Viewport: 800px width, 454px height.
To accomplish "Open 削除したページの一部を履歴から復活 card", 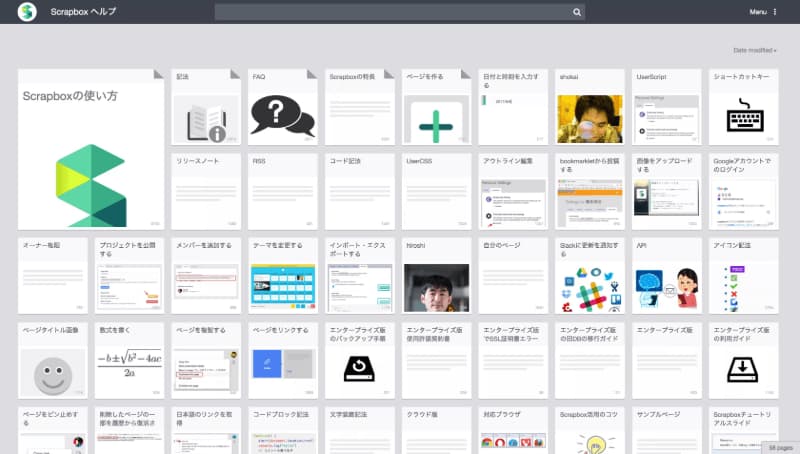I will pos(129,431).
